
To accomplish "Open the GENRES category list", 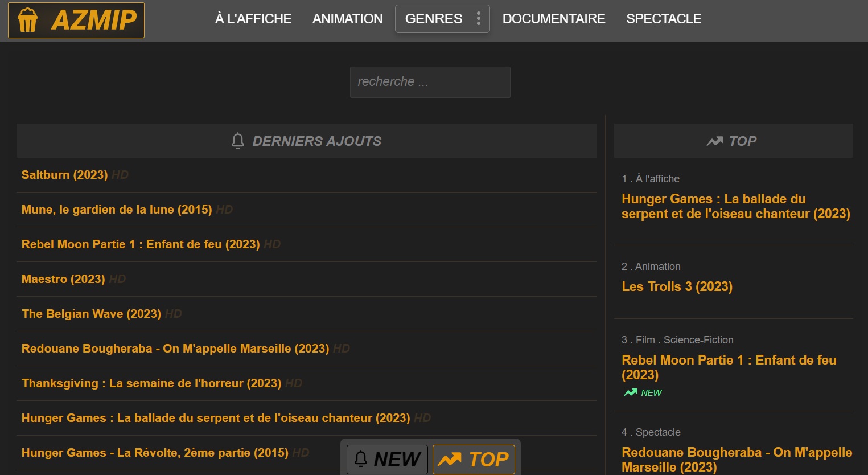I will pyautogui.click(x=434, y=18).
